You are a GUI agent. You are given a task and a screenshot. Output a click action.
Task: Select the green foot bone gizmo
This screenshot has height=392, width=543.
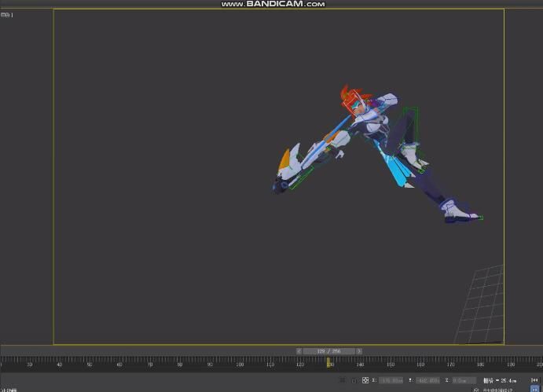480,218
